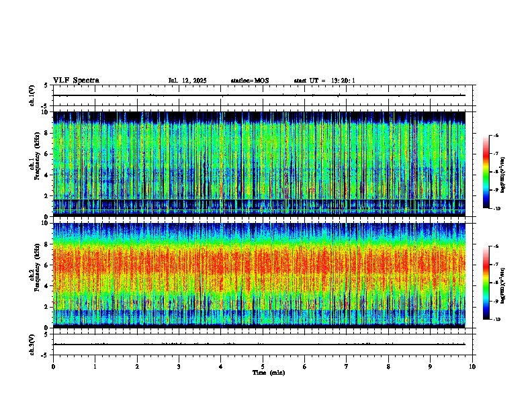Click time axis tick label "3"

pyautogui.click(x=179, y=367)
